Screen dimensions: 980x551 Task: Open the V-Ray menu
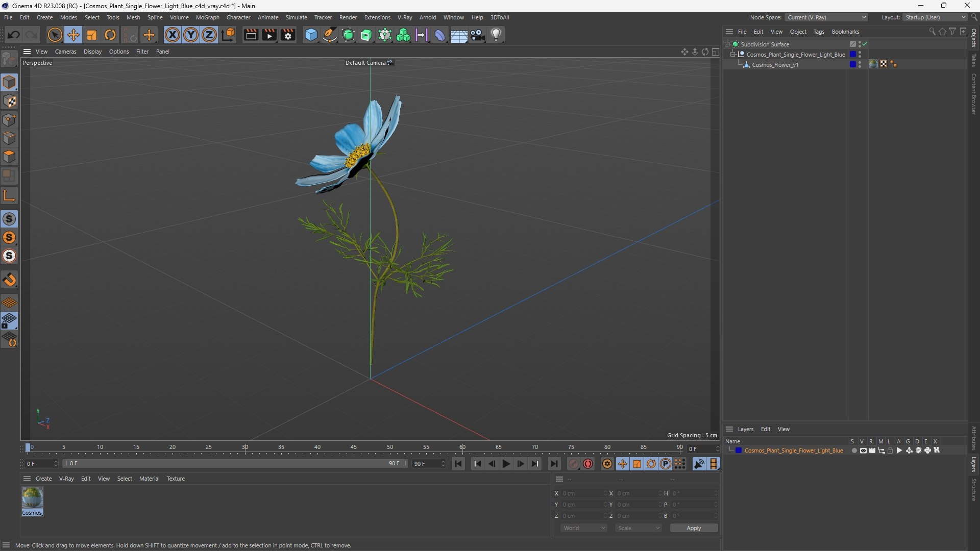405,17
